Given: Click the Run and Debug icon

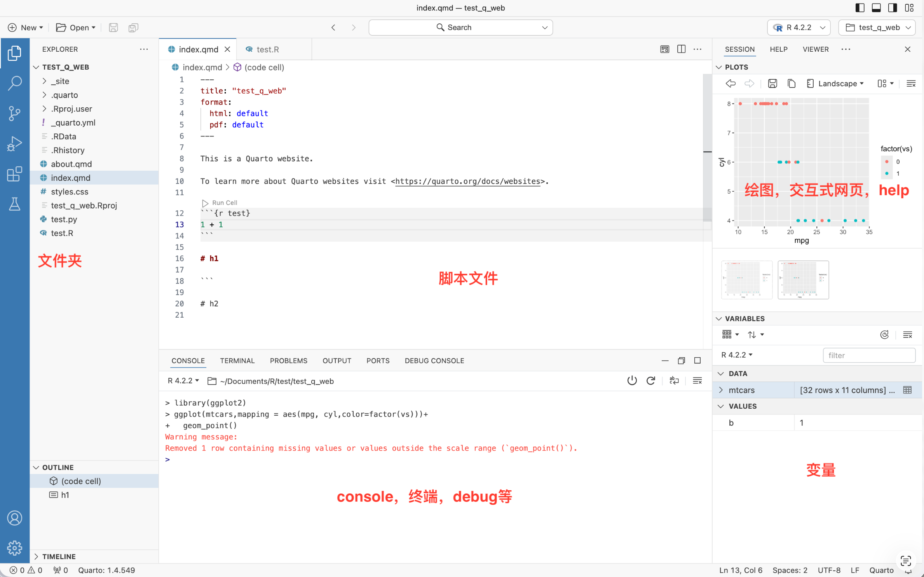Looking at the screenshot, I should (14, 143).
